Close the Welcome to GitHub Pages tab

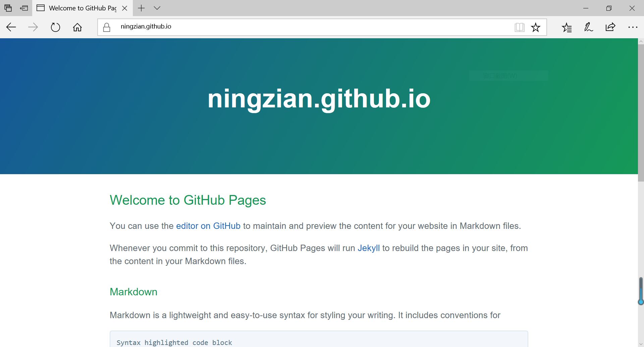pyautogui.click(x=125, y=8)
